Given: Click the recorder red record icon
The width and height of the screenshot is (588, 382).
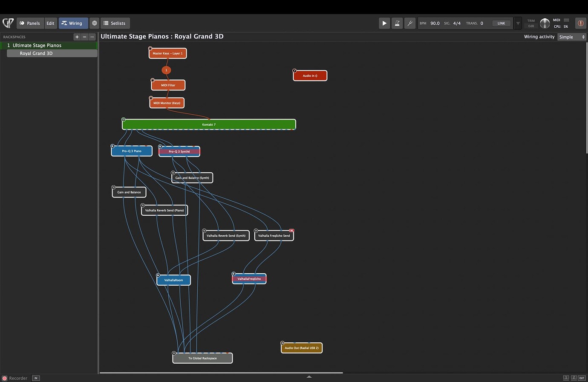Looking at the screenshot, I should (x=5, y=378).
